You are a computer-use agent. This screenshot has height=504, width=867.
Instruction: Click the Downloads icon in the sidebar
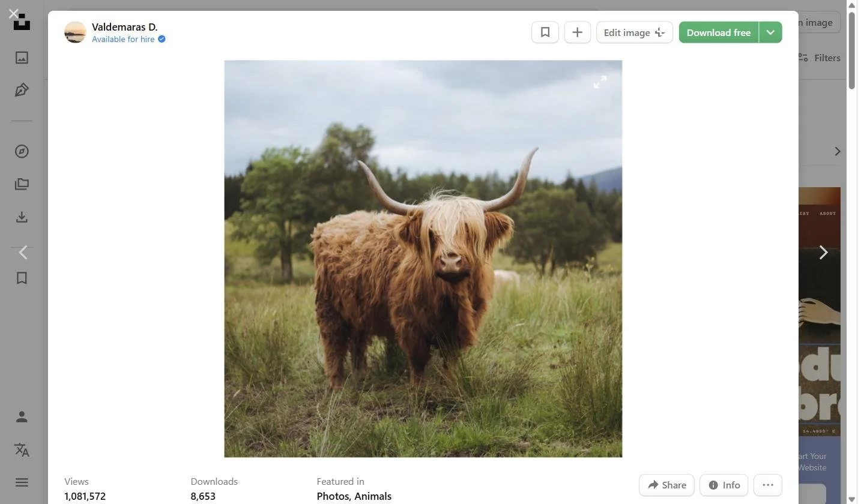(22, 217)
